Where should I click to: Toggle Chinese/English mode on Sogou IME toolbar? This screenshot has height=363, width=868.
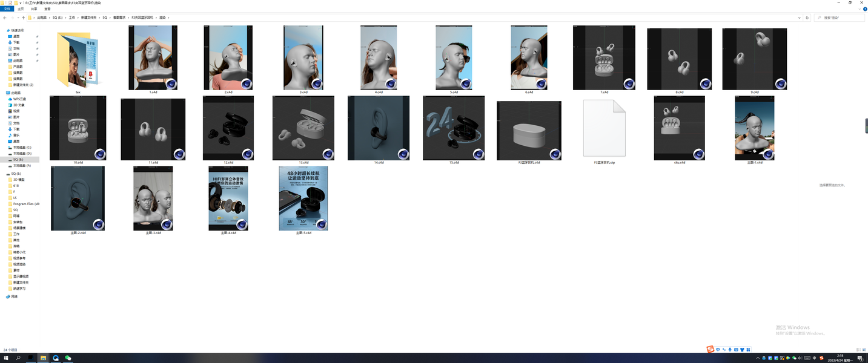tap(718, 350)
